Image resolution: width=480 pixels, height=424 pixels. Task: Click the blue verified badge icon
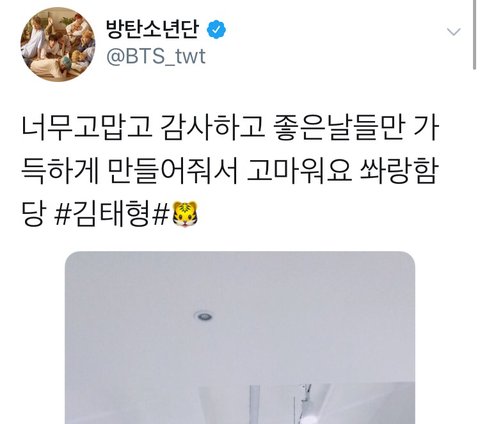pyautogui.click(x=216, y=30)
